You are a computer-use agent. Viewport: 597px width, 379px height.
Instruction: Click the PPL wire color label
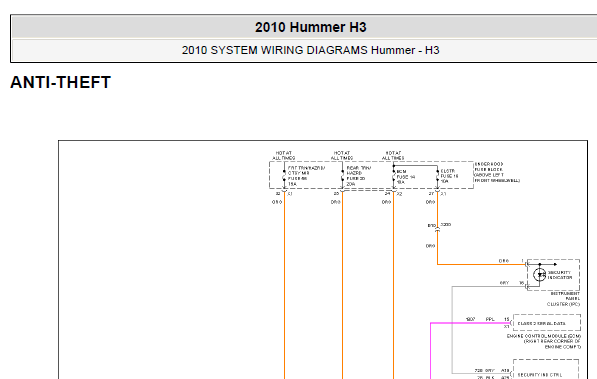[x=490, y=319]
